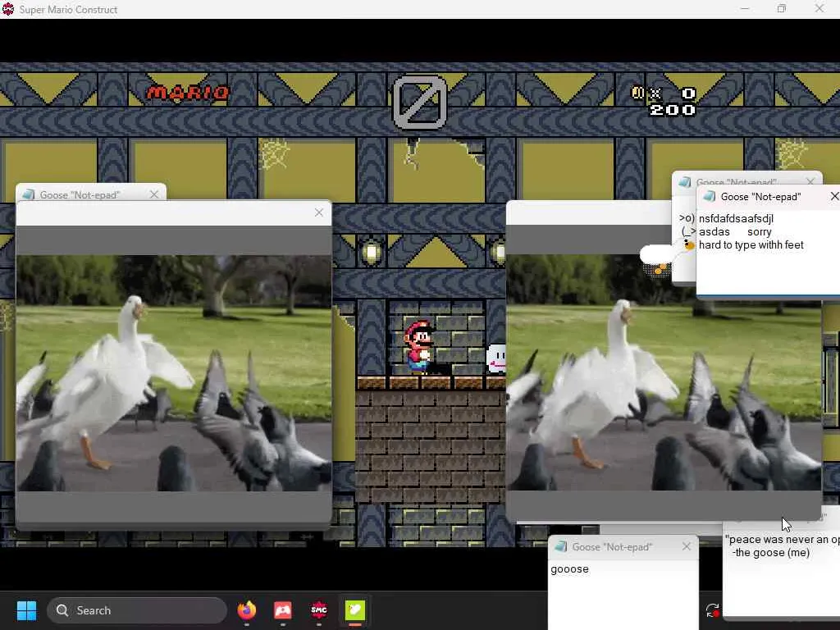Close Goose Not-epad window behind left image
This screenshot has height=630, width=840.
tap(154, 194)
